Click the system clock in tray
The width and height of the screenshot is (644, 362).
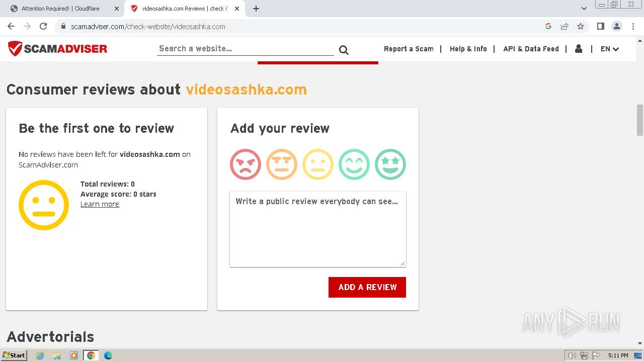(x=618, y=355)
